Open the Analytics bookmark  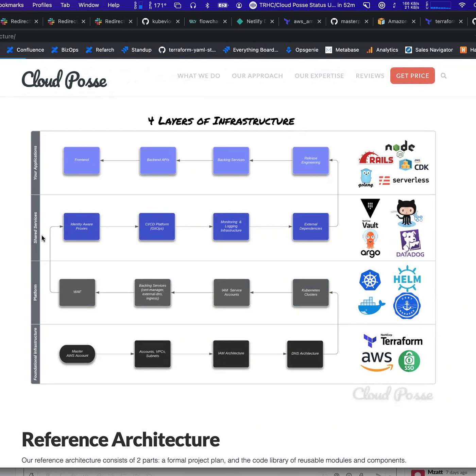click(x=382, y=50)
